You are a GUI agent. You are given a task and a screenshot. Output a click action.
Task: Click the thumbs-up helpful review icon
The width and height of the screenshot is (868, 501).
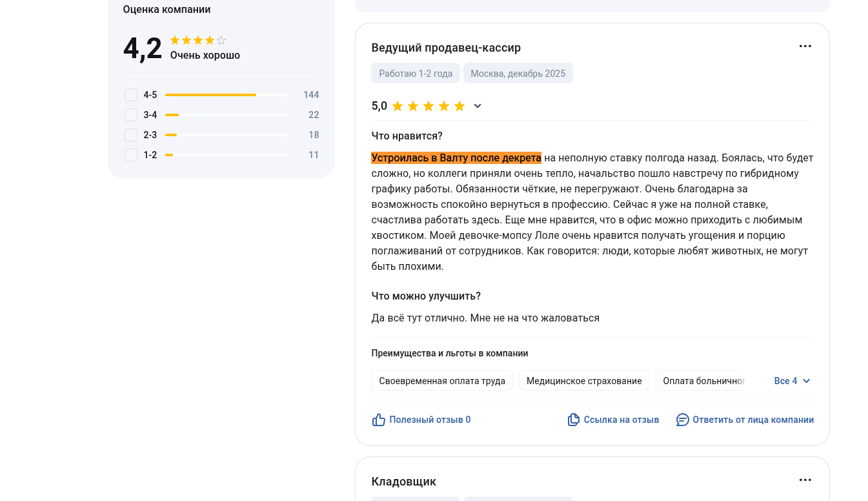coord(379,420)
